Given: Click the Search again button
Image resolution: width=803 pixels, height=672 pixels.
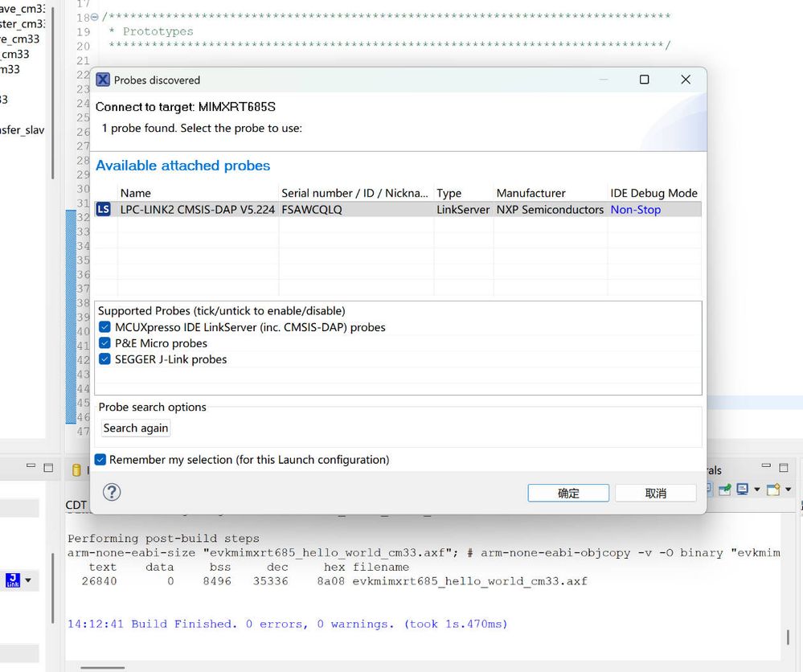Looking at the screenshot, I should click(x=134, y=428).
